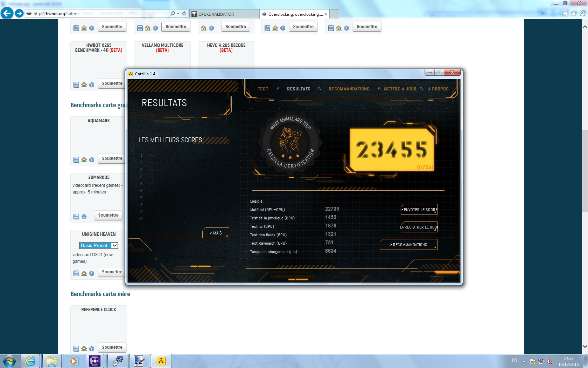Screen dimensions: 588x368
Task: Click the save disk icon under UNIGINE HEAVEN
Action: (76, 273)
